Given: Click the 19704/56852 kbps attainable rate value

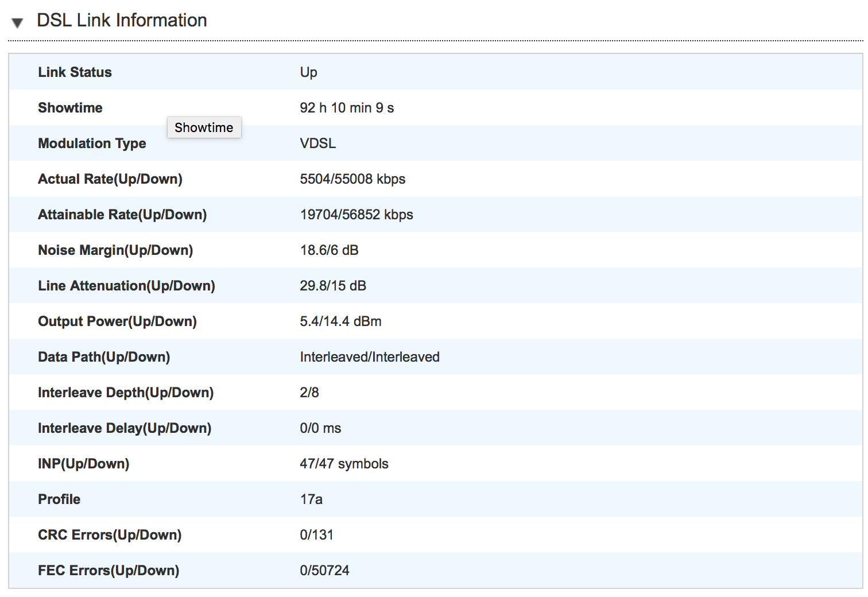Looking at the screenshot, I should (x=356, y=215).
